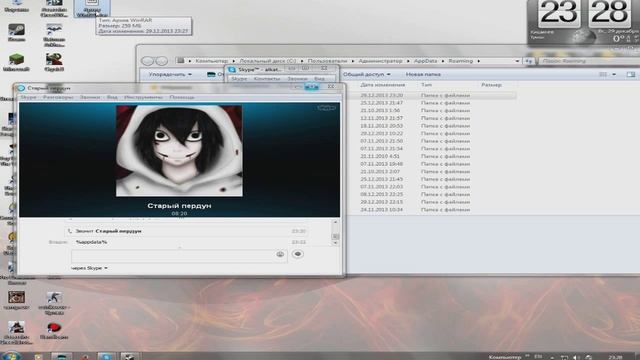The height and width of the screenshot is (360, 640).
Task: Click the Explorer Back navigation button
Action: [x=147, y=61]
